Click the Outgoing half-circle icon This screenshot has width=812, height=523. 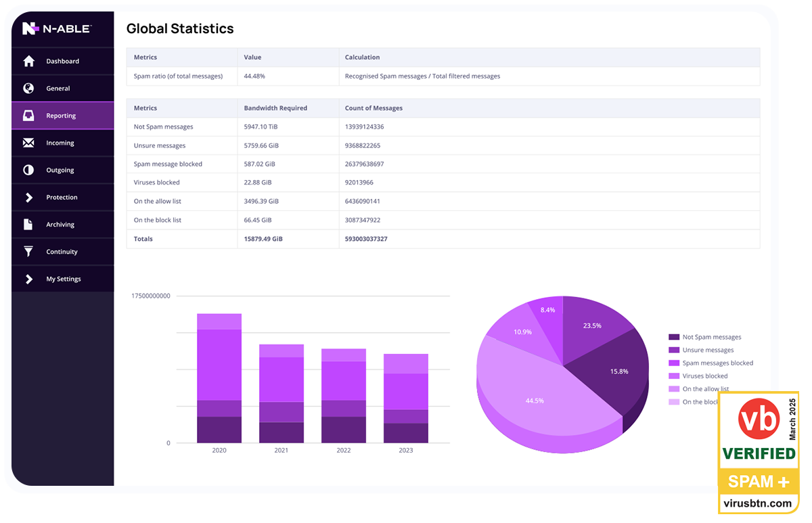[x=28, y=170]
